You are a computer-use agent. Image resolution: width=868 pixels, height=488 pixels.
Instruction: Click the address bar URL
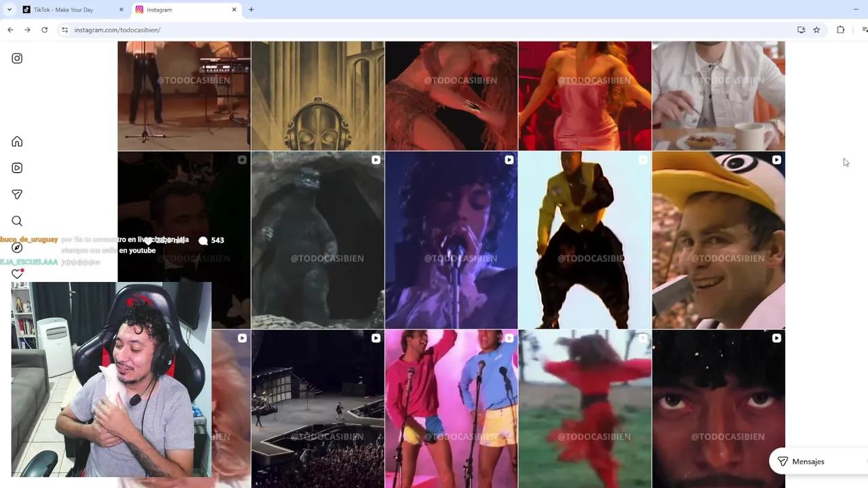click(117, 30)
